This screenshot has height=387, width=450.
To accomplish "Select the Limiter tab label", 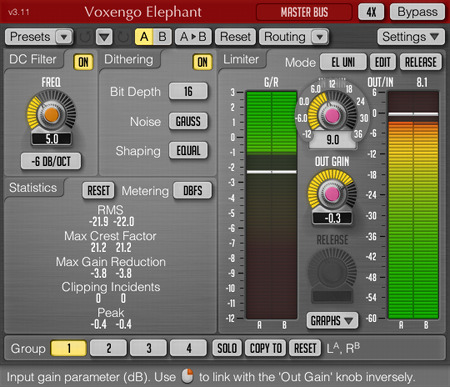I will pos(241,59).
